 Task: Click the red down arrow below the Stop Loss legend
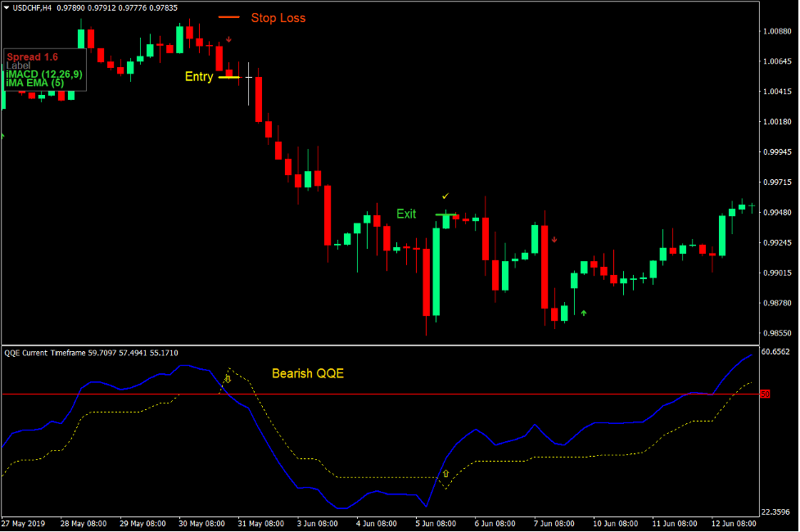pos(229,38)
